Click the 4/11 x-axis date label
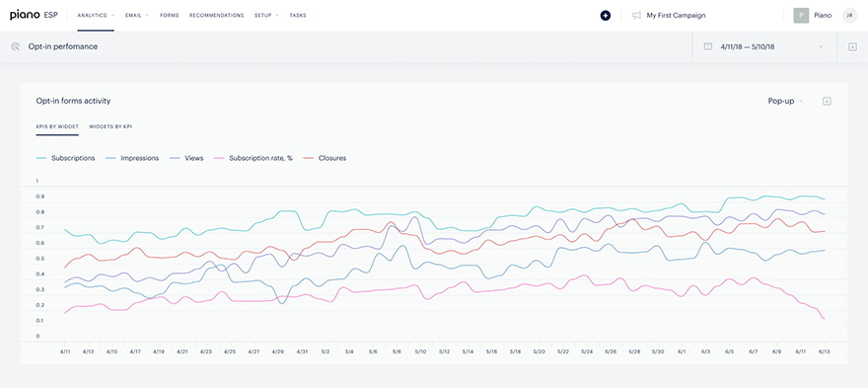 click(x=65, y=351)
